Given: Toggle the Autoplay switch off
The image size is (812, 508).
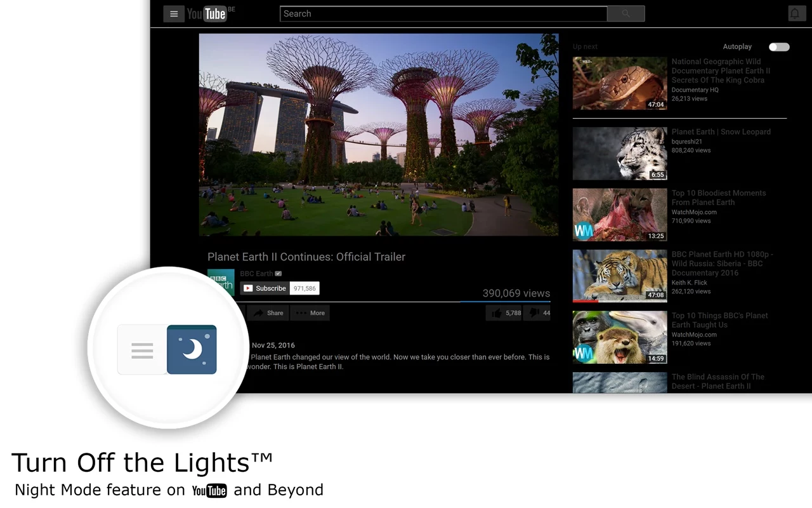Looking at the screenshot, I should [778, 46].
